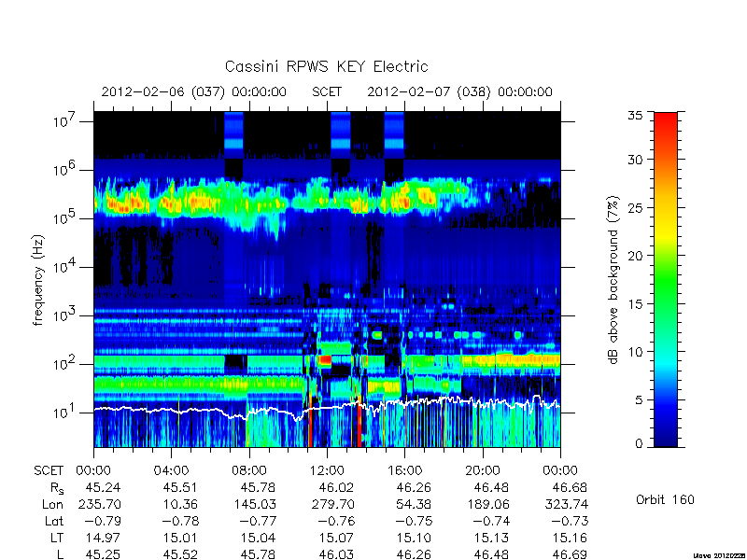Viewport: 747px width, 560px height.
Task: Click the colorbar tick value 30
Action: (635, 159)
